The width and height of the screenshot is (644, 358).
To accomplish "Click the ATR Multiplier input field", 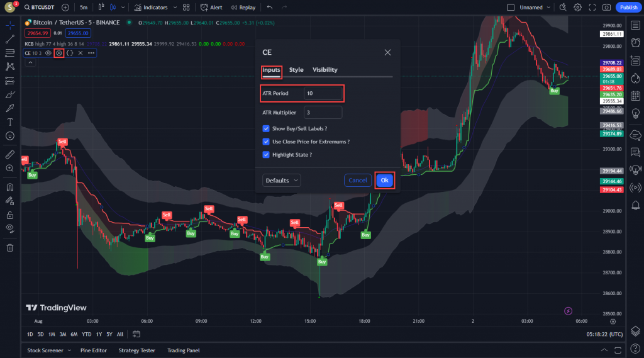I will pyautogui.click(x=323, y=112).
